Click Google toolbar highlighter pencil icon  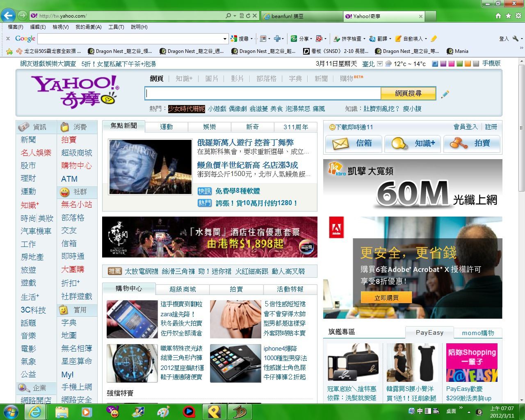click(434, 39)
